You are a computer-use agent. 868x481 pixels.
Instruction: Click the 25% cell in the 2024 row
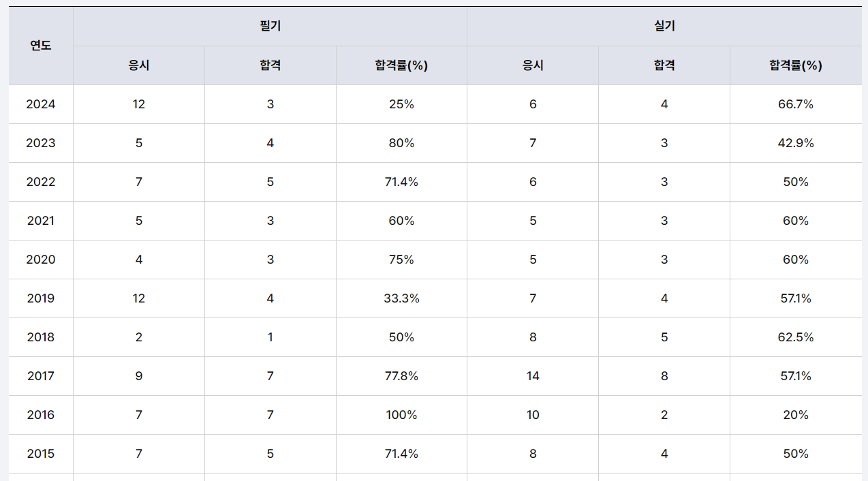coord(401,104)
